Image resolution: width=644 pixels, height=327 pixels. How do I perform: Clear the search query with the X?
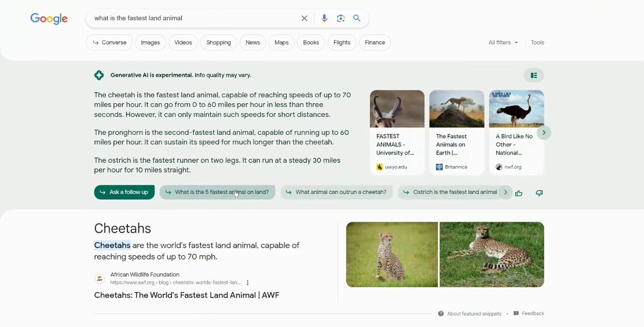pos(304,18)
